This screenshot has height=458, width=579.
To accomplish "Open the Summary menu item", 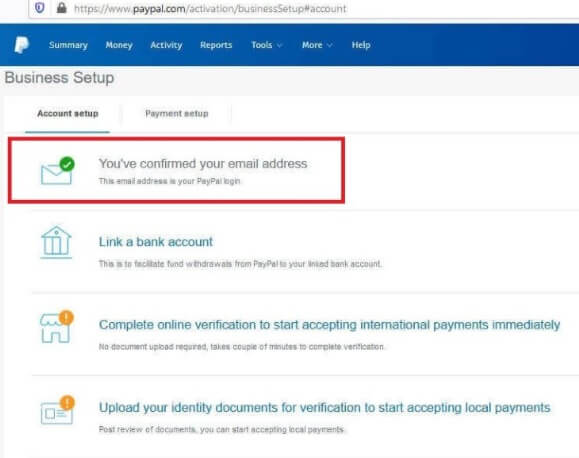I will tap(68, 45).
